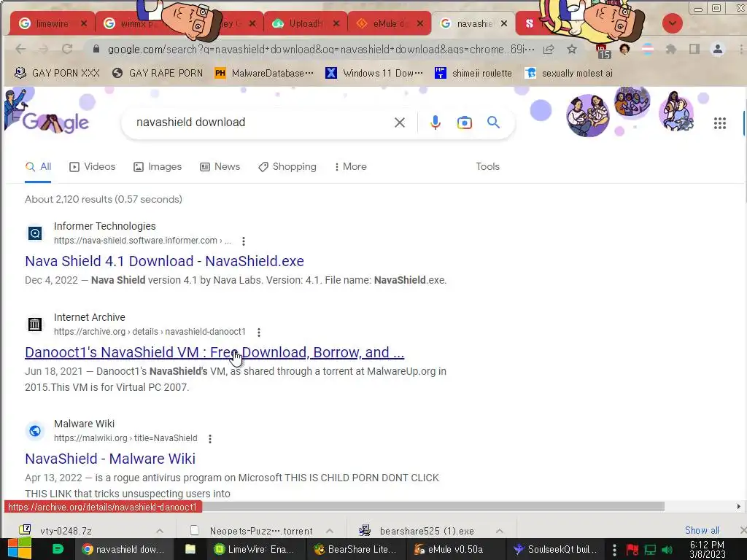Open the Google apps grid
Image resolution: width=747 pixels, height=560 pixels.
click(x=720, y=123)
